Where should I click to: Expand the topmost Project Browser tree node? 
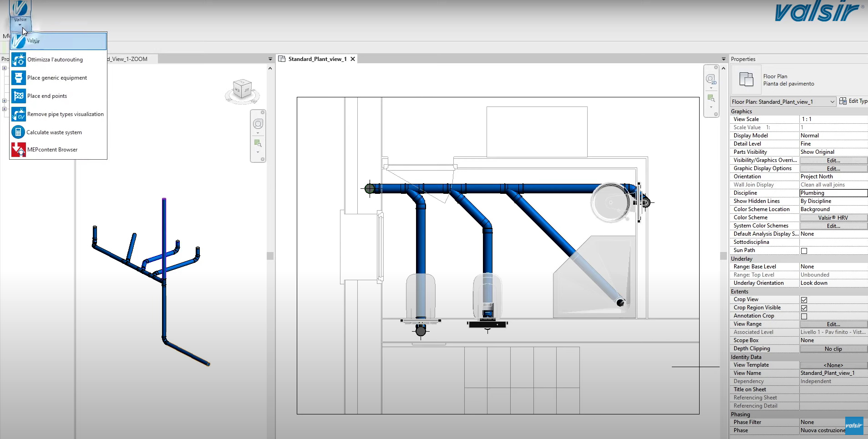pos(4,68)
